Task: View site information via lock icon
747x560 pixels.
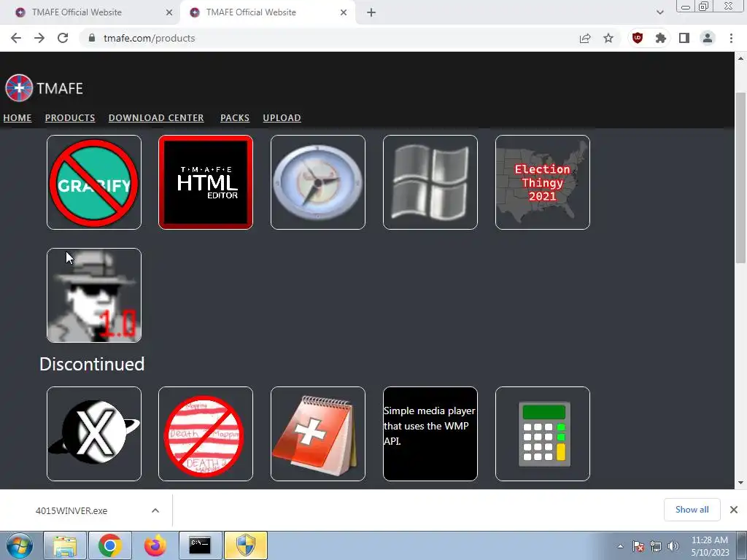Action: tap(92, 38)
